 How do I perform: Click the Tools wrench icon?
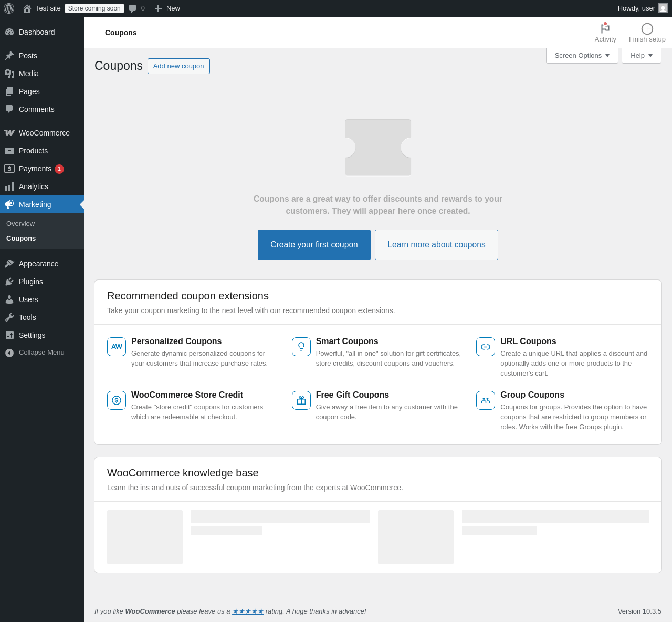point(9,317)
